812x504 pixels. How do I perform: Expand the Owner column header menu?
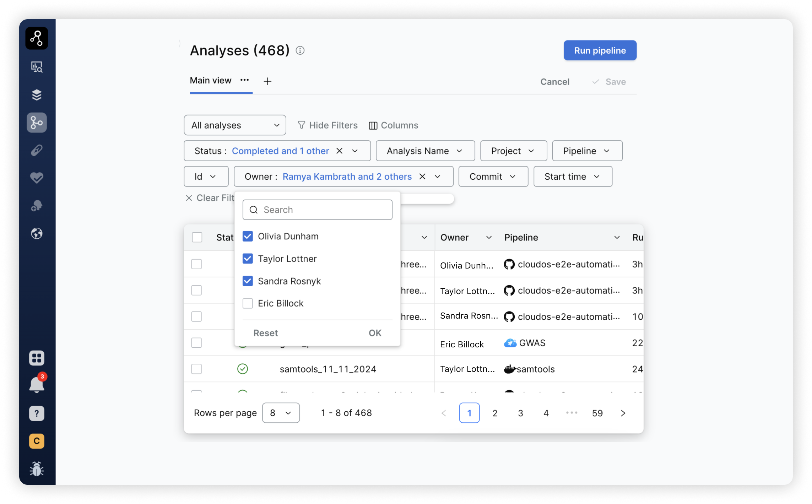[x=489, y=238]
